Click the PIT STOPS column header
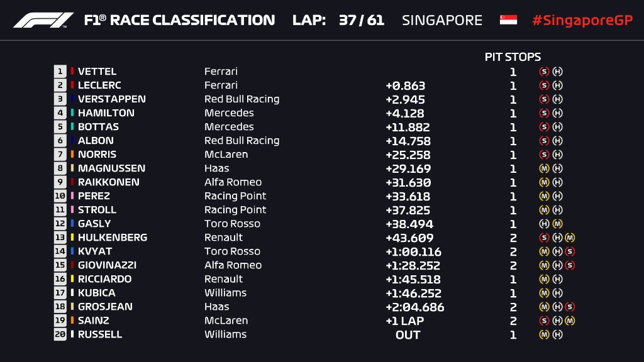Viewport: 644px width, 362px height. tap(513, 57)
